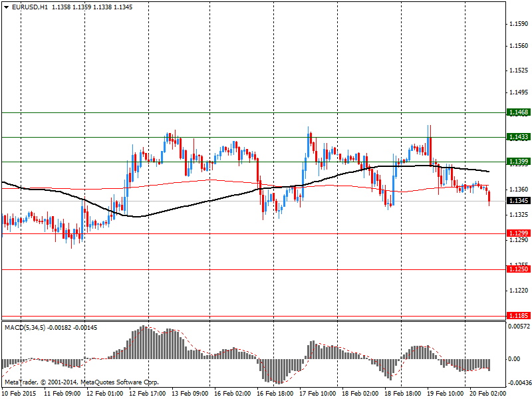Click the 1.1325 price scale value

[519, 215]
